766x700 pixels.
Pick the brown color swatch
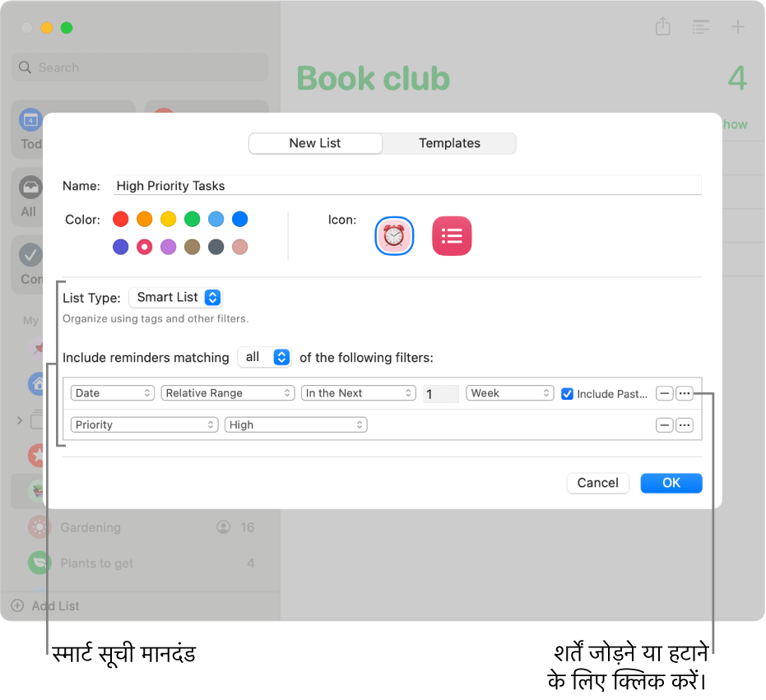[192, 247]
